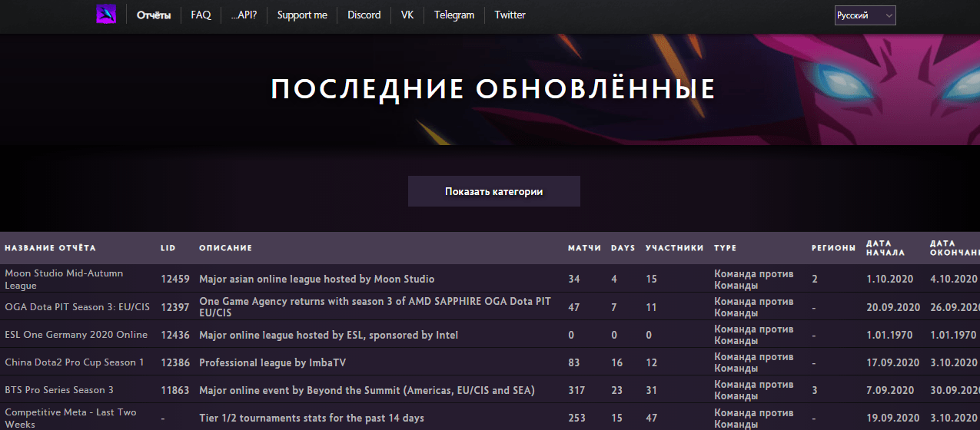Sort by Описание column header
Screen dimensions: 980x430
(225, 248)
